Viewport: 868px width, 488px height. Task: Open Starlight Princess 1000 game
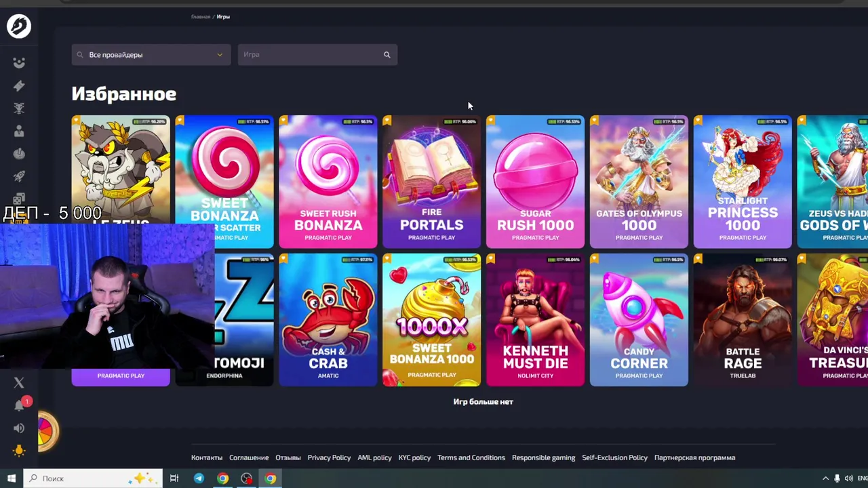pyautogui.click(x=743, y=182)
